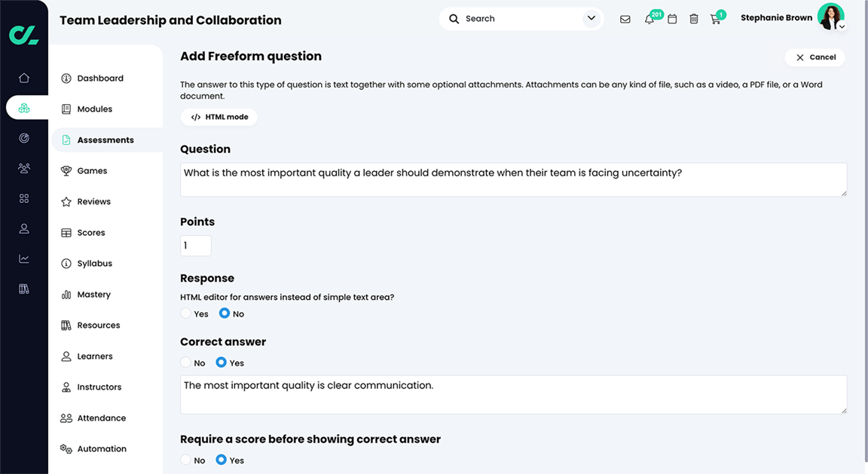Open notifications bell with 201 badge
This screenshot has height=474, width=868.
649,19
